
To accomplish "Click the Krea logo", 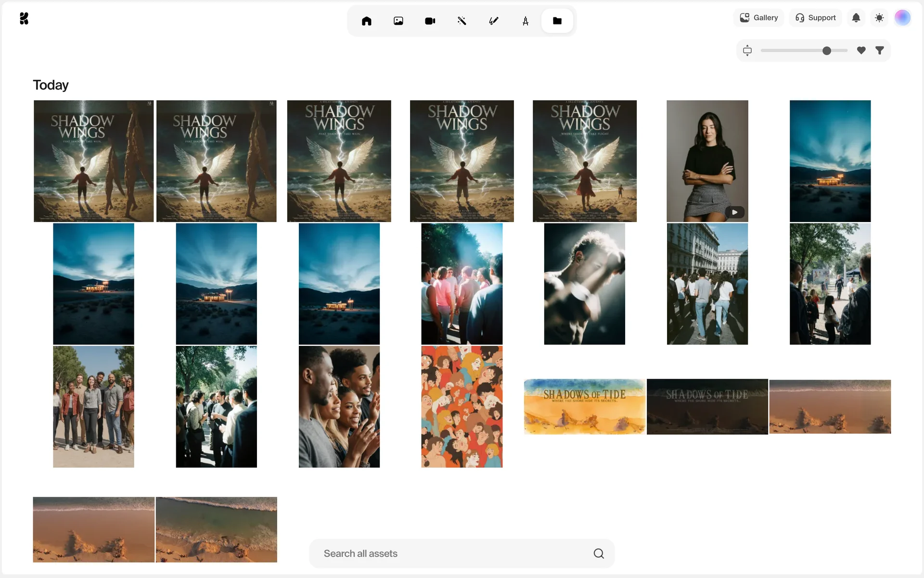I will coord(24,18).
